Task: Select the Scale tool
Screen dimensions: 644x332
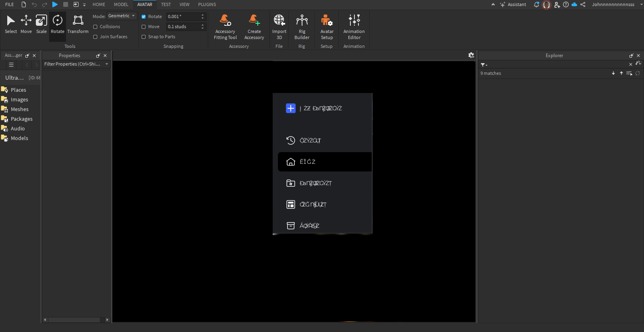Action: 41,24
